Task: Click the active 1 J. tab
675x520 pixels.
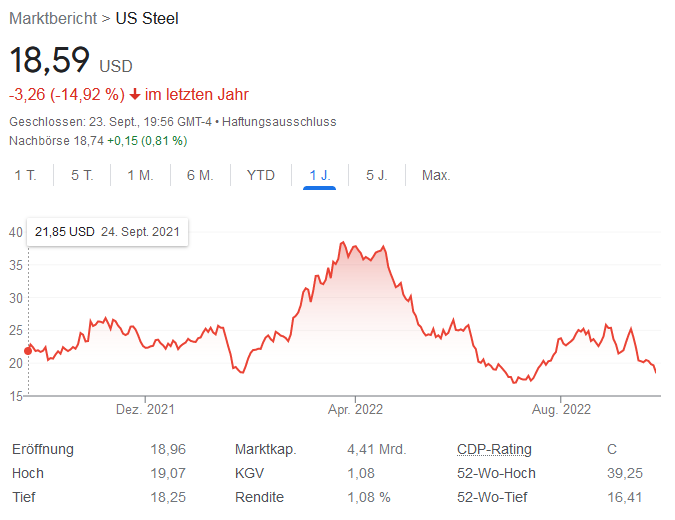Action: point(319,175)
